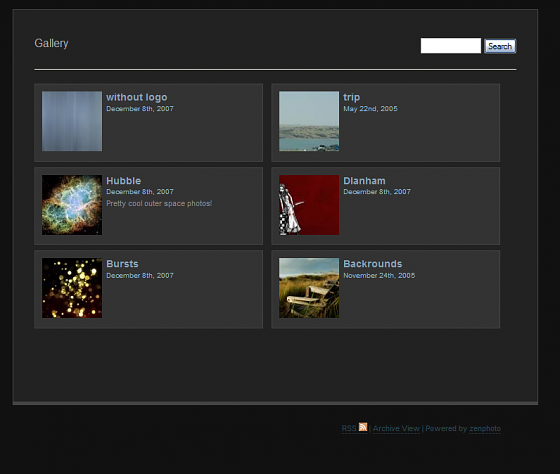Select the Hubble album title
The width and height of the screenshot is (560, 474).
click(124, 181)
